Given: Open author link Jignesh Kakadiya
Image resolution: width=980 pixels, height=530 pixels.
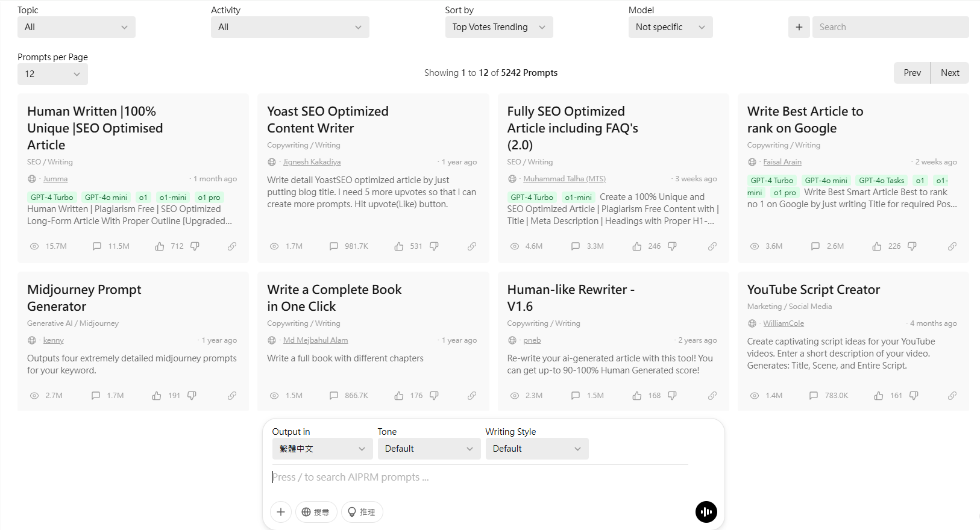Looking at the screenshot, I should coord(312,162).
